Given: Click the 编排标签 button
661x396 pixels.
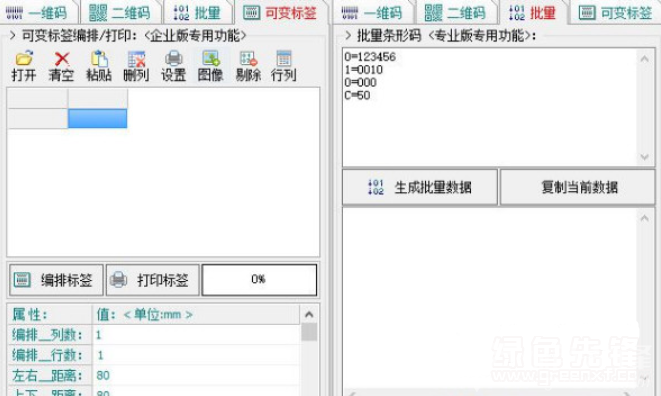Looking at the screenshot, I should point(56,280).
